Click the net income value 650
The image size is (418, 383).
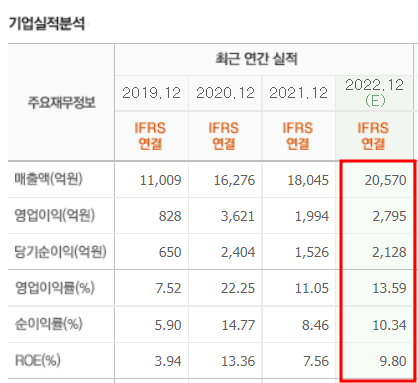[170, 252]
